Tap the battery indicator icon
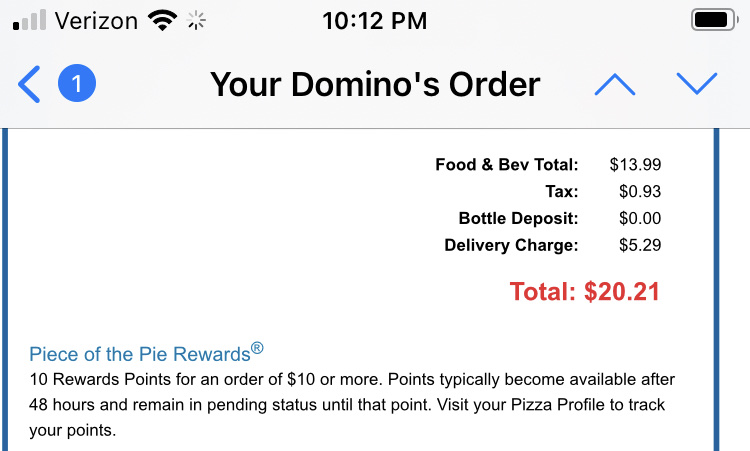The height and width of the screenshot is (451, 750). 714,21
